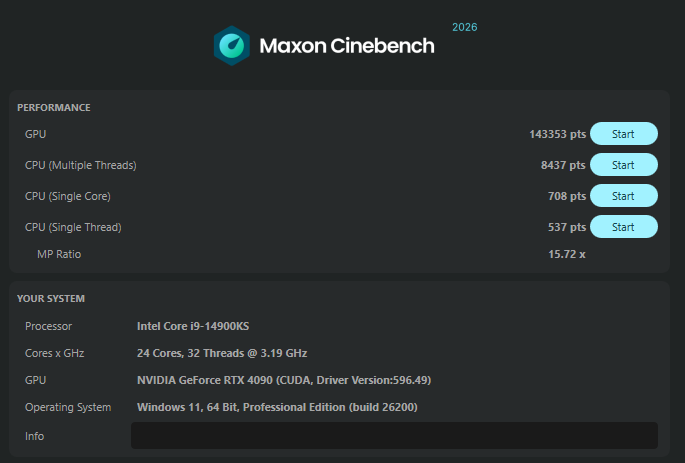
Task: Select the 143353 pts GPU score
Action: pyautogui.click(x=557, y=134)
